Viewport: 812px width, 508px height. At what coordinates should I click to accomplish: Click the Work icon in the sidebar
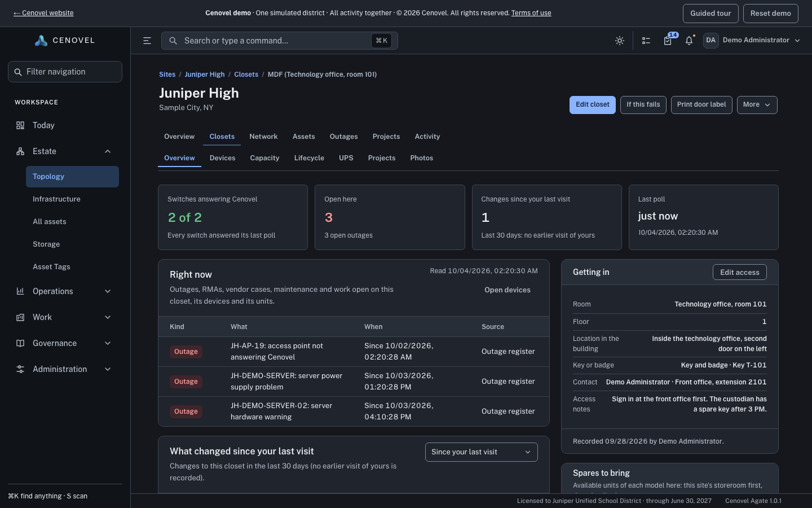[20, 317]
